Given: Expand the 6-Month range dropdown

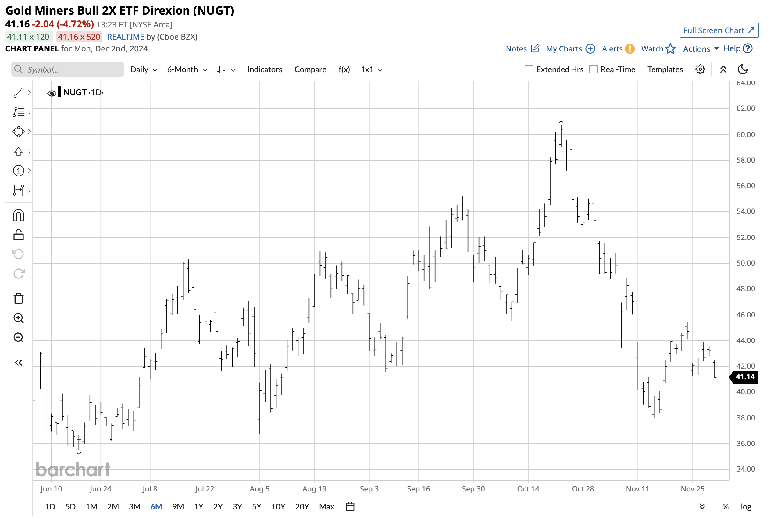Looking at the screenshot, I should pyautogui.click(x=186, y=69).
